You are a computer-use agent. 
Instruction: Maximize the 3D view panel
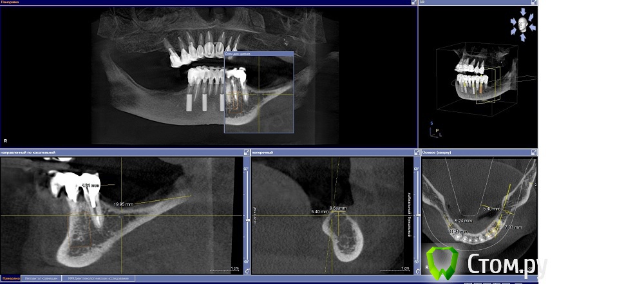click(534, 3)
